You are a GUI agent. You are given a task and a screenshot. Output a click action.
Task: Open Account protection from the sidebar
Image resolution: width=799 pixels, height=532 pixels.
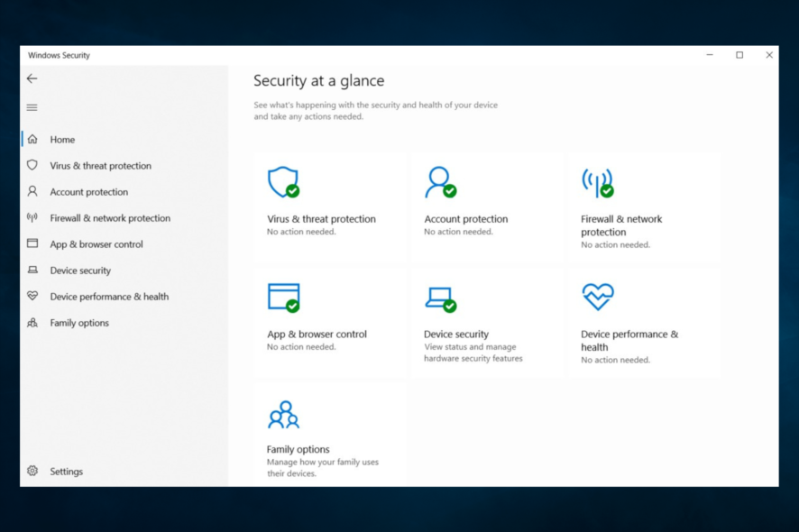pos(88,192)
